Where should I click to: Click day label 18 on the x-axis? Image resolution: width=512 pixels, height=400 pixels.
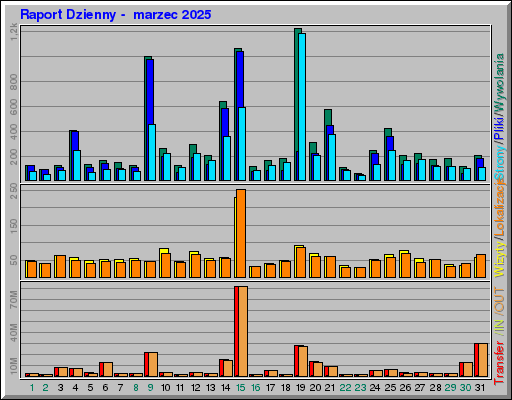pos(286,388)
